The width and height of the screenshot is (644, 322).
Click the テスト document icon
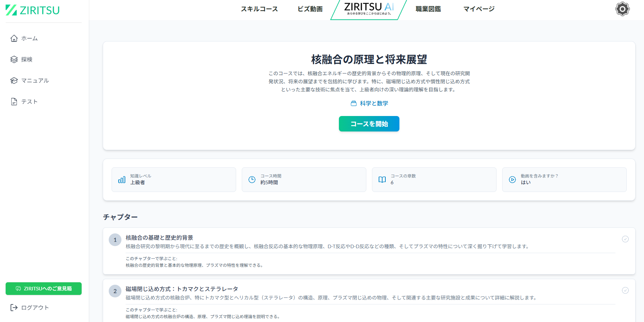(x=14, y=102)
